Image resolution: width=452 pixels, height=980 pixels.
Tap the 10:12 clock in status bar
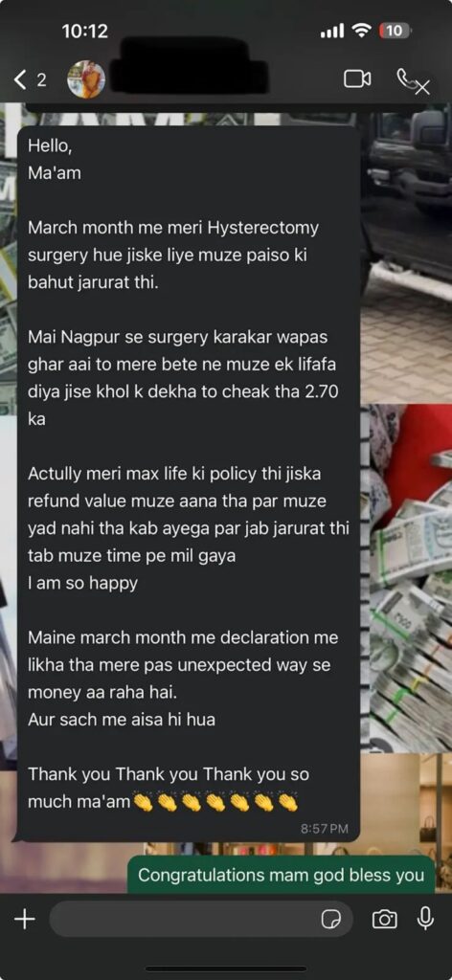(85, 31)
